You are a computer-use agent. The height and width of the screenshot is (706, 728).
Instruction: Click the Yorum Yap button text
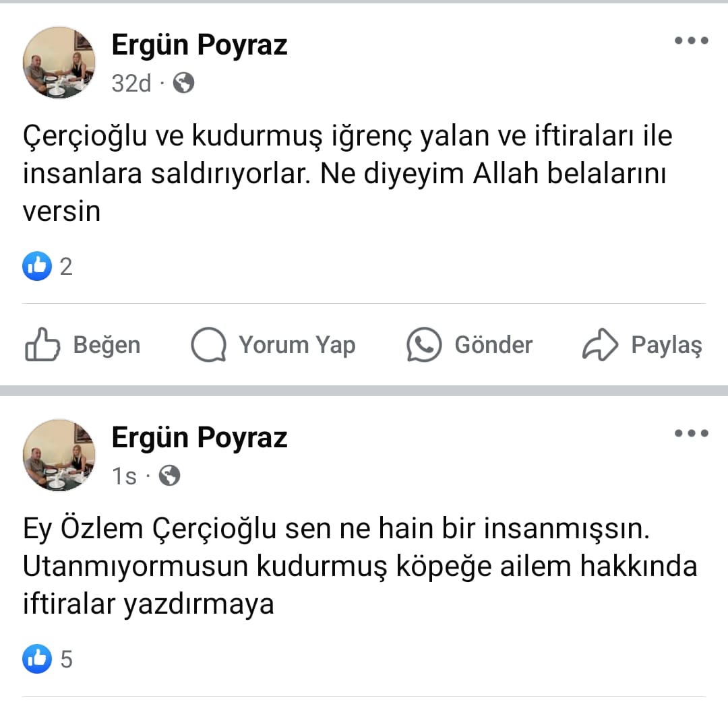297,344
